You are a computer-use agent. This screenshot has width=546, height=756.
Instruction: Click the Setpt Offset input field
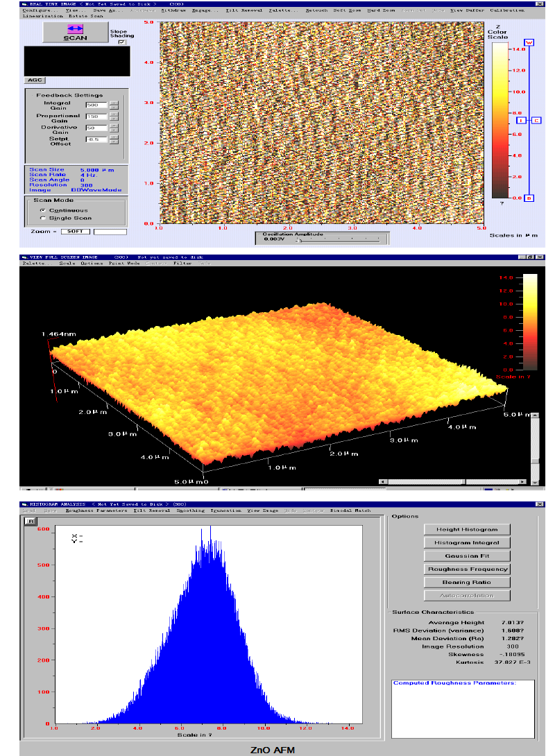[96, 140]
